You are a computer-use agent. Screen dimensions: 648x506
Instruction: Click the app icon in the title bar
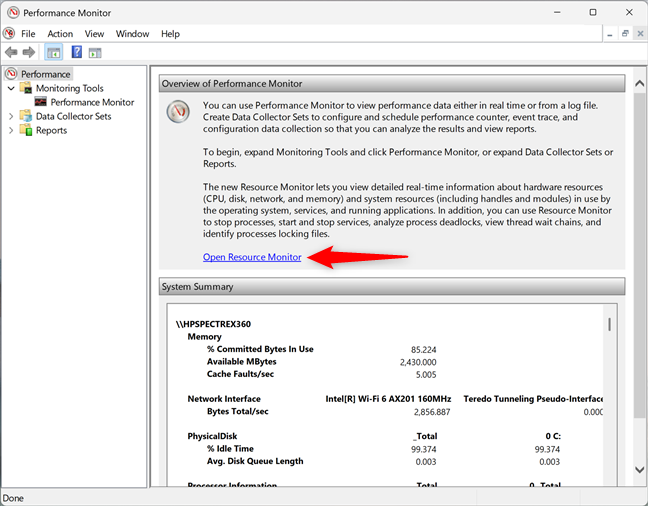tap(13, 12)
